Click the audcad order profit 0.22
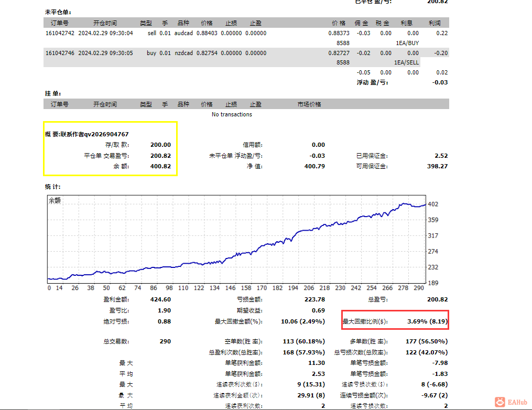532x410 pixels. 442,33
